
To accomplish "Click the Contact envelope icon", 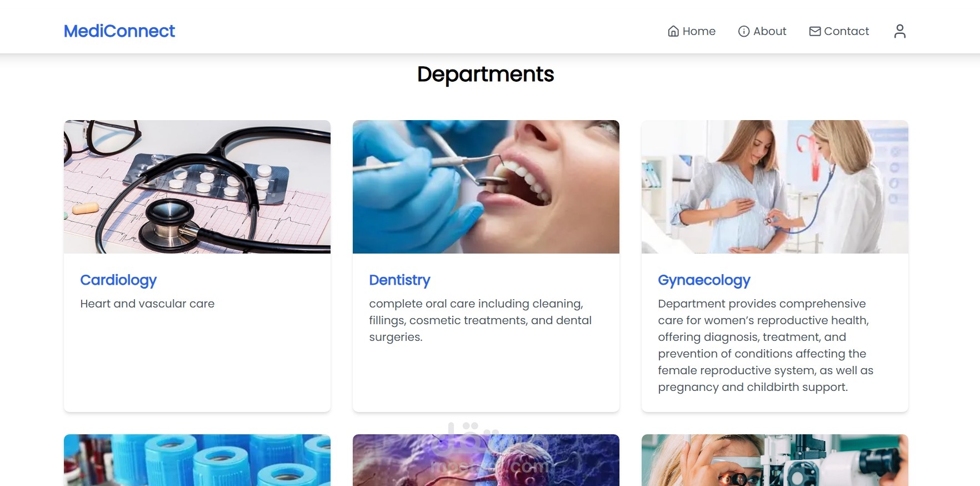I will click(x=815, y=31).
